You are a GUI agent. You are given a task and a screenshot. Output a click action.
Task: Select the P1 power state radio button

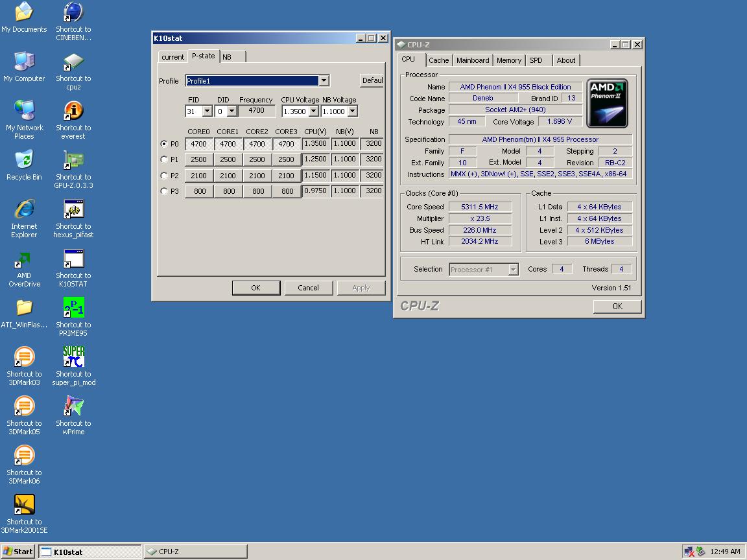point(164,159)
